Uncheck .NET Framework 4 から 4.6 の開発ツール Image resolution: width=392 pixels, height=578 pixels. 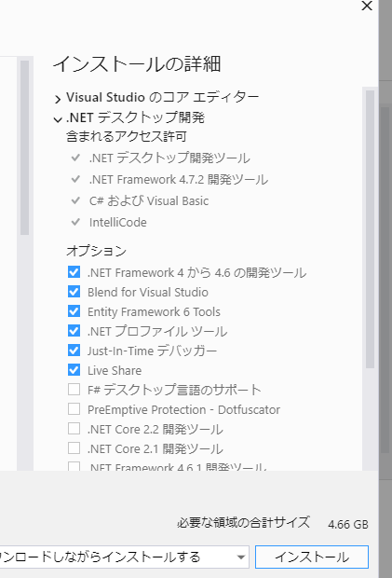coord(74,272)
